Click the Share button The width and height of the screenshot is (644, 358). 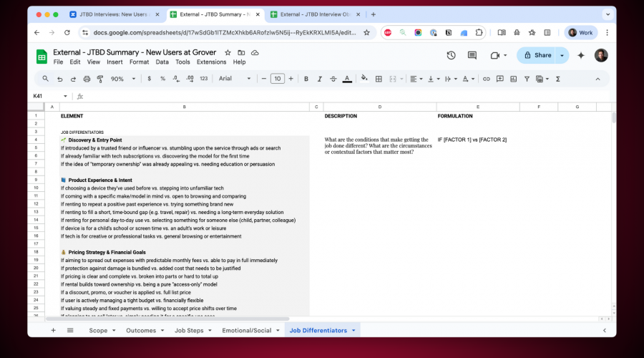(538, 55)
